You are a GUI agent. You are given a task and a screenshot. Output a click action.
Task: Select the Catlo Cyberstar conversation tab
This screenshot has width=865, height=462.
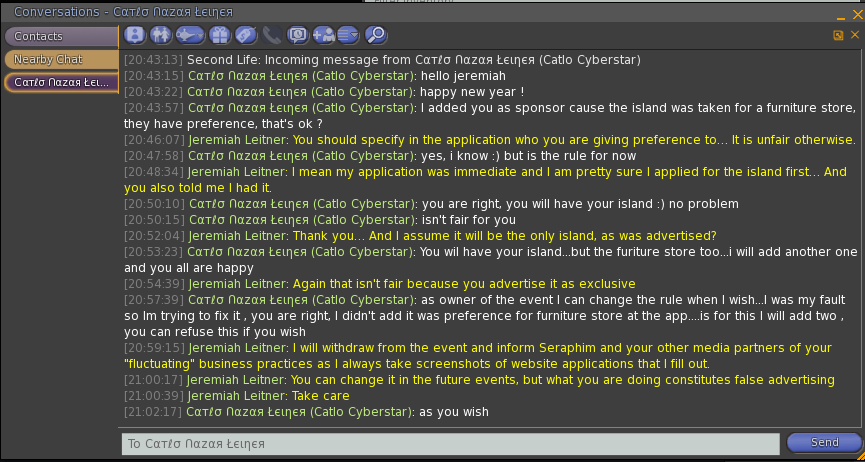pyautogui.click(x=61, y=83)
